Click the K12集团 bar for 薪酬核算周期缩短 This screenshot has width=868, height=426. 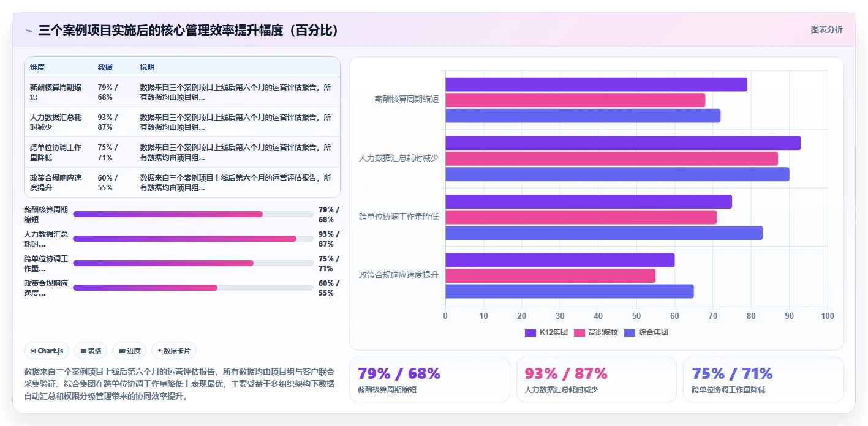click(596, 84)
